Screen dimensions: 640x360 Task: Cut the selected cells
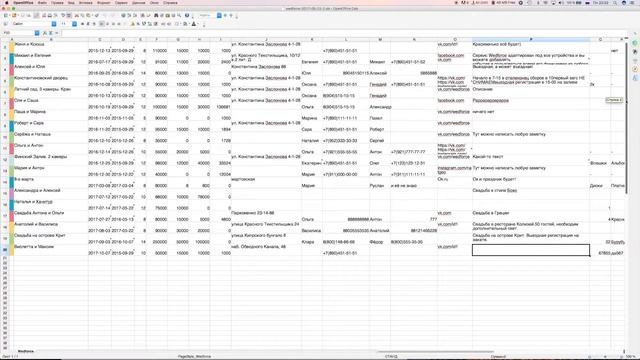(76, 16)
